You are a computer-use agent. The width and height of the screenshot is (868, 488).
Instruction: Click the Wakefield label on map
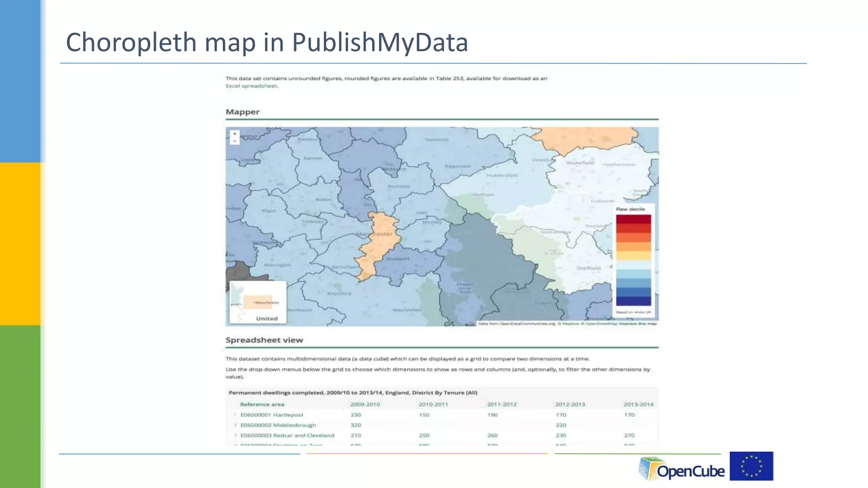(x=580, y=163)
